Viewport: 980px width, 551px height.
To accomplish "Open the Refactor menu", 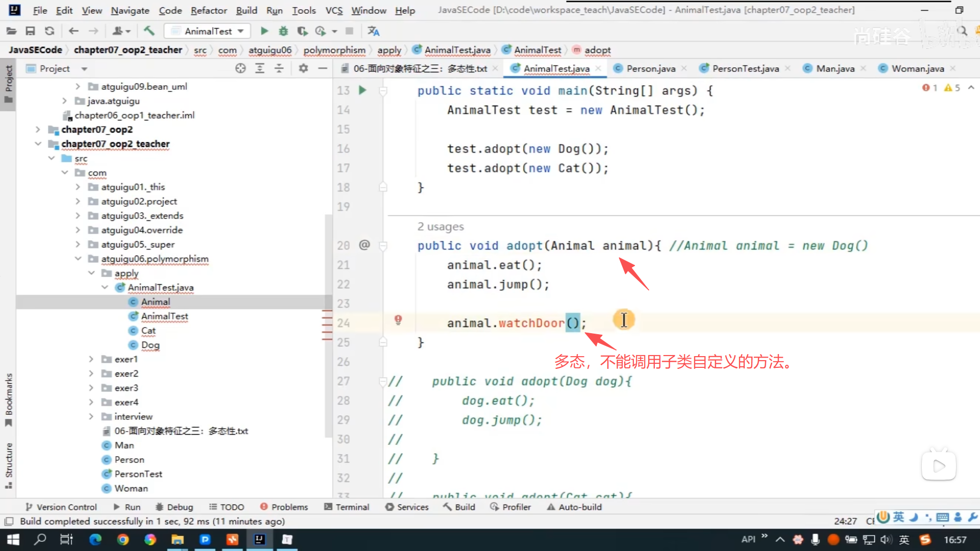I will coord(208,10).
